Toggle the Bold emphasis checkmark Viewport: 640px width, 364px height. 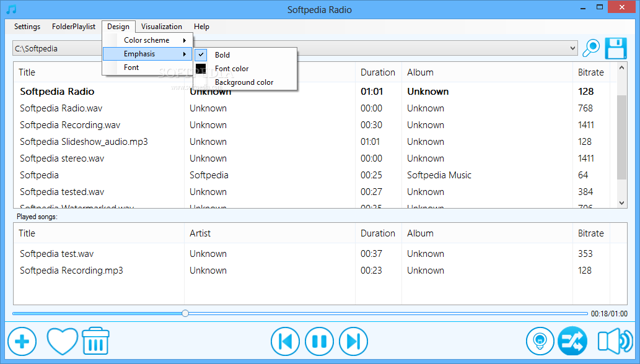[x=201, y=54]
